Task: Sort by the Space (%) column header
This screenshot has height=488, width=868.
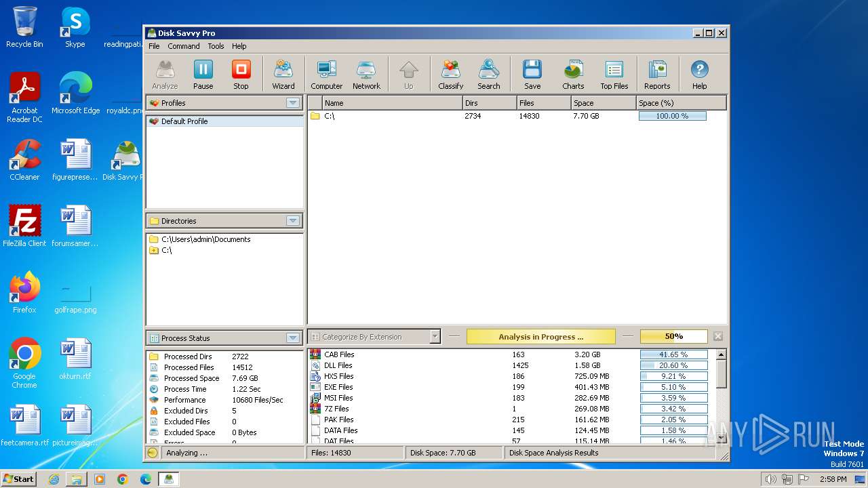Action: 682,103
